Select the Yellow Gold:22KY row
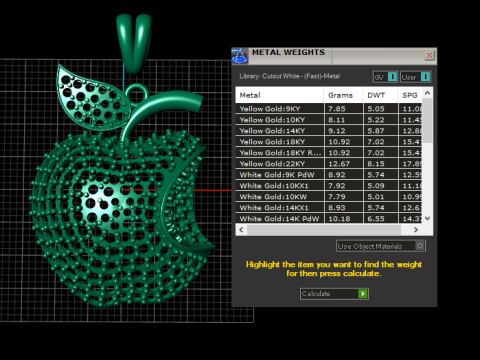The width and height of the screenshot is (480, 360). click(329, 164)
